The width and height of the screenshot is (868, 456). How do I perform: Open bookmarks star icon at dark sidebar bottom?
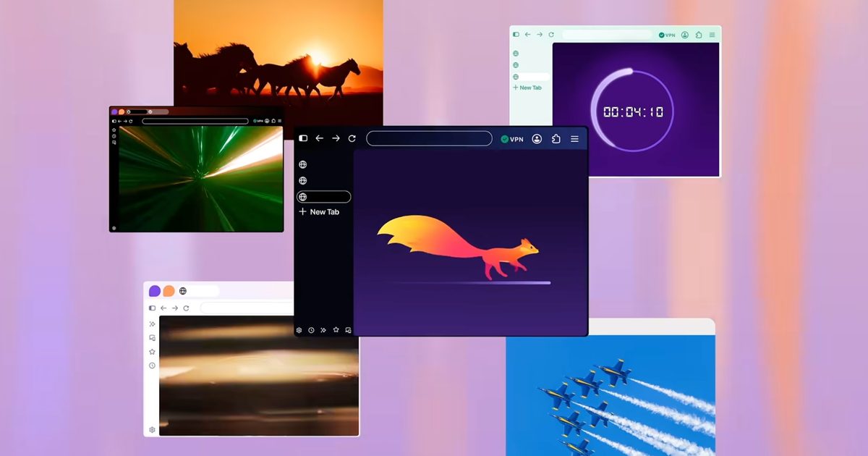pyautogui.click(x=336, y=330)
